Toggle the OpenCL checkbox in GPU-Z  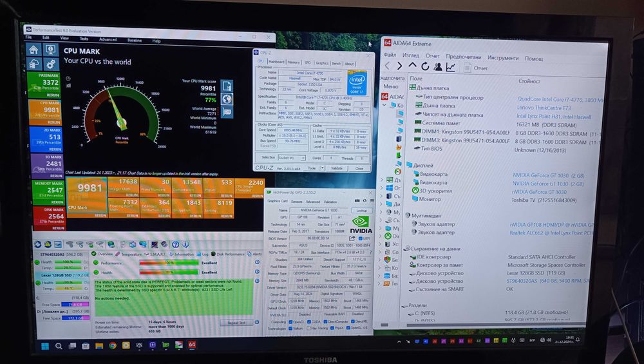290,322
